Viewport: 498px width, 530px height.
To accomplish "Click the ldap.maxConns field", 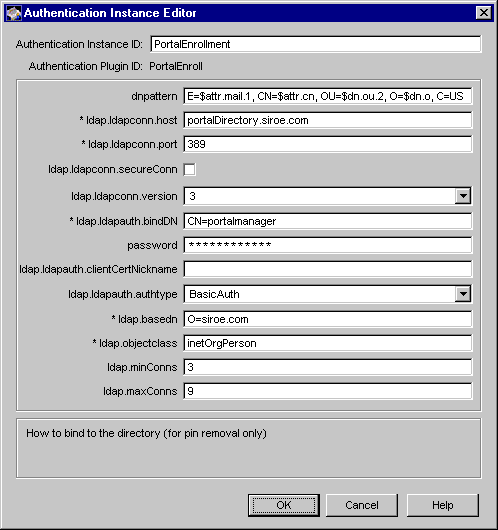I will (x=328, y=391).
